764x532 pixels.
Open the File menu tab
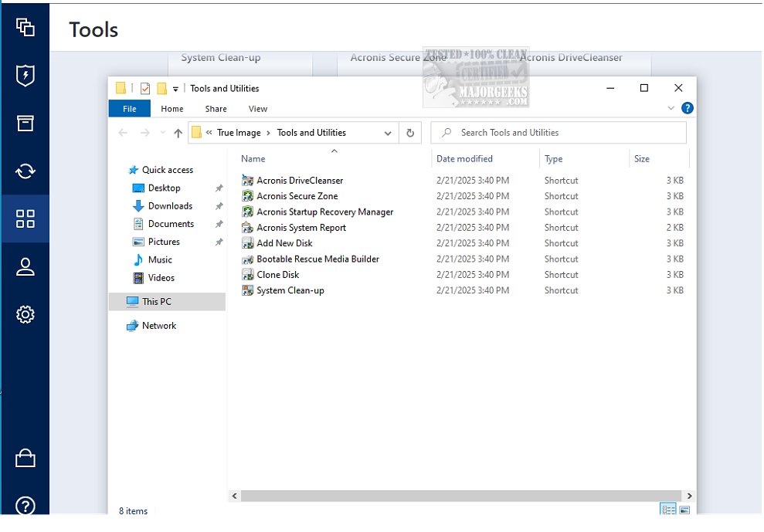130,109
